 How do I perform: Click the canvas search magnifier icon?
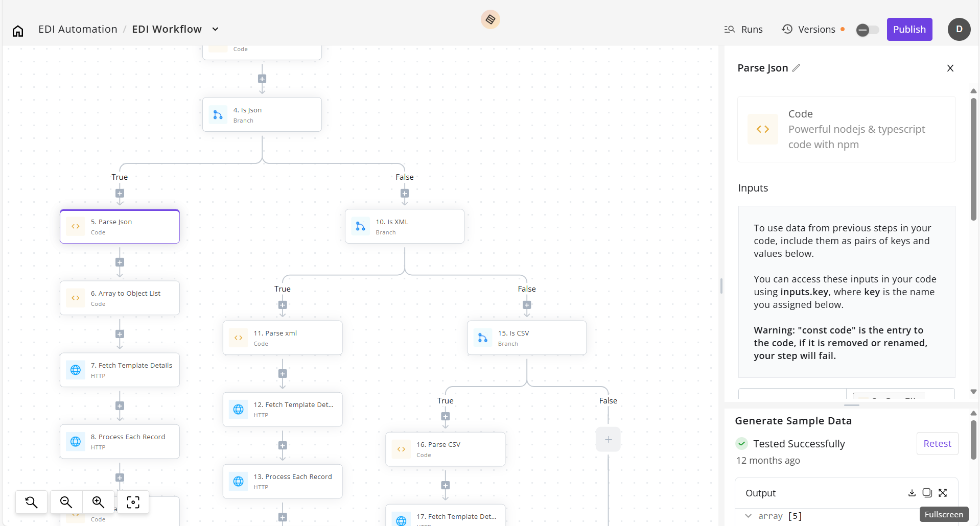click(x=31, y=503)
